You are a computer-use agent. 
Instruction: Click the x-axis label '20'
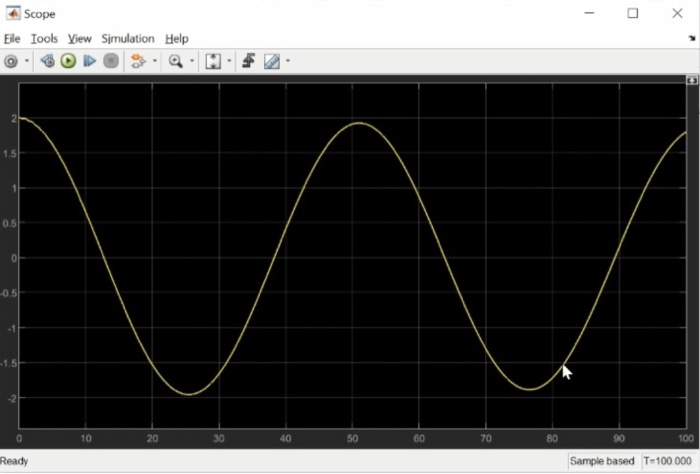152,439
